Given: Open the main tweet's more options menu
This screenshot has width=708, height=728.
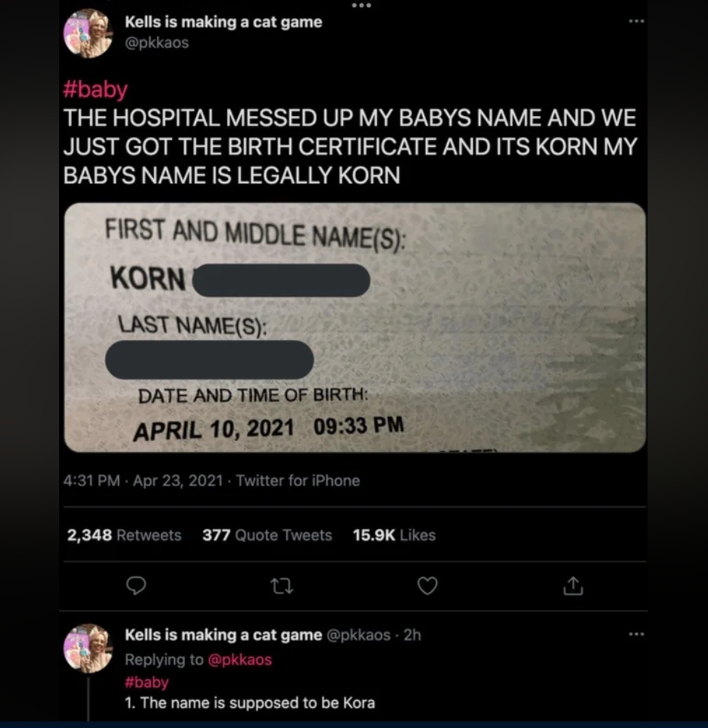Looking at the screenshot, I should (636, 22).
